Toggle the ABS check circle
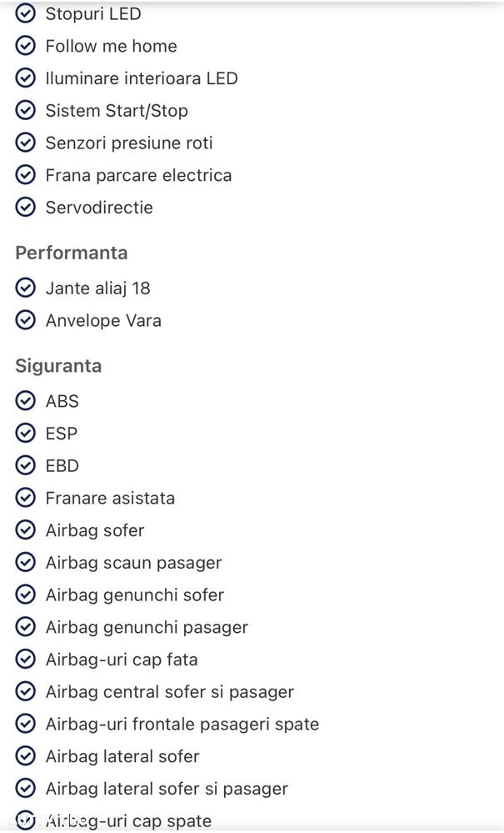 25,401
